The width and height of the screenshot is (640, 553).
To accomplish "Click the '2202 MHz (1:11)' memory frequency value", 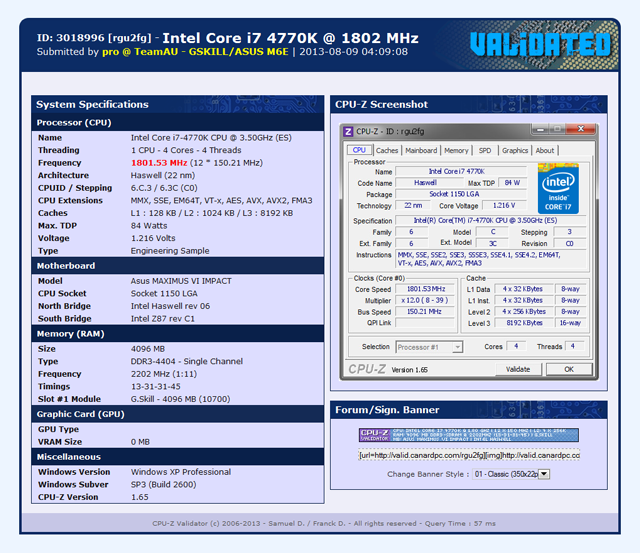I will point(164,374).
